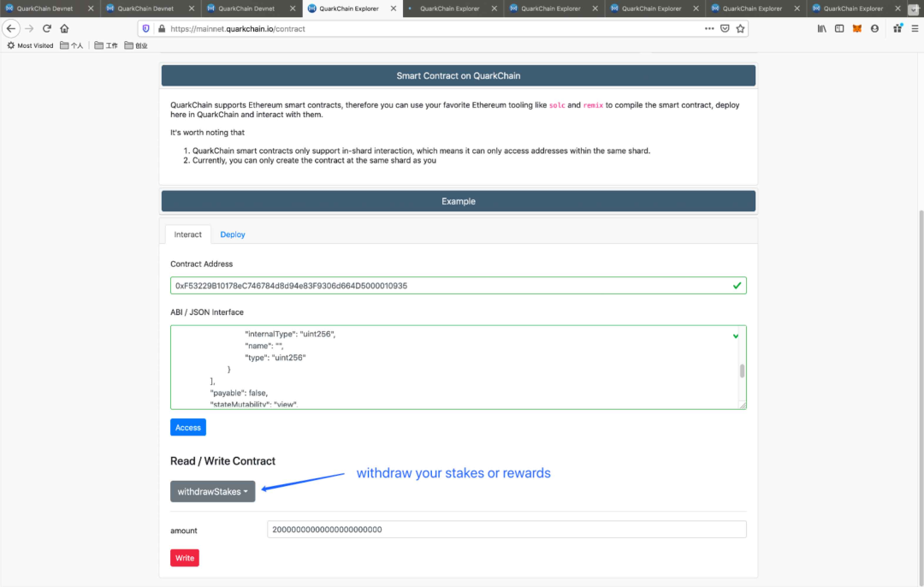The width and height of the screenshot is (924, 587).
Task: Click the "amount" field label
Action: [x=184, y=531]
